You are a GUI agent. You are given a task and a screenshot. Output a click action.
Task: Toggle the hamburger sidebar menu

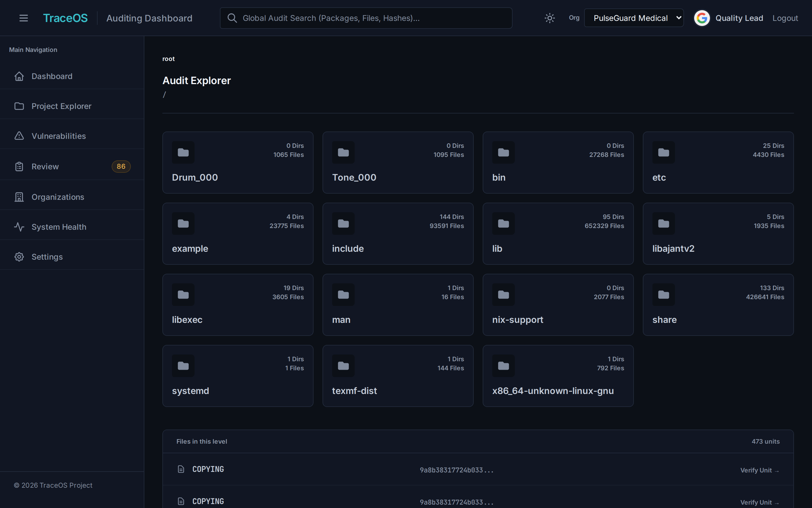23,18
